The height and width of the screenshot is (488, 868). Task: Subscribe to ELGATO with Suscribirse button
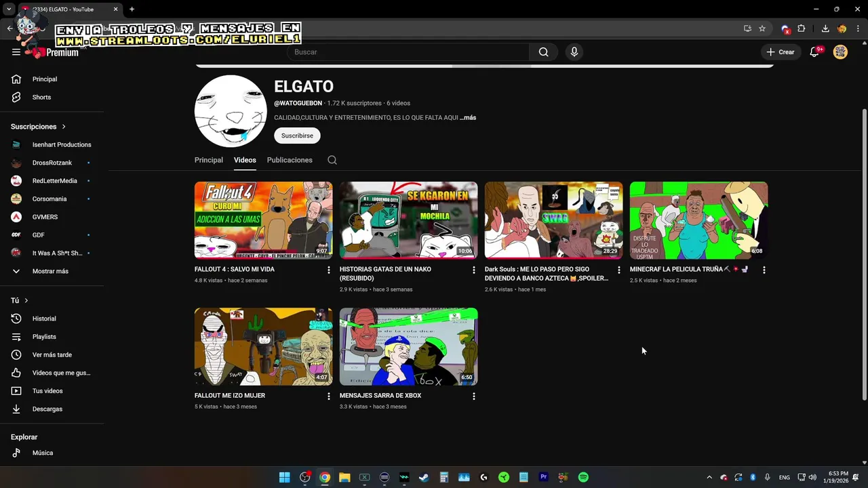click(297, 136)
